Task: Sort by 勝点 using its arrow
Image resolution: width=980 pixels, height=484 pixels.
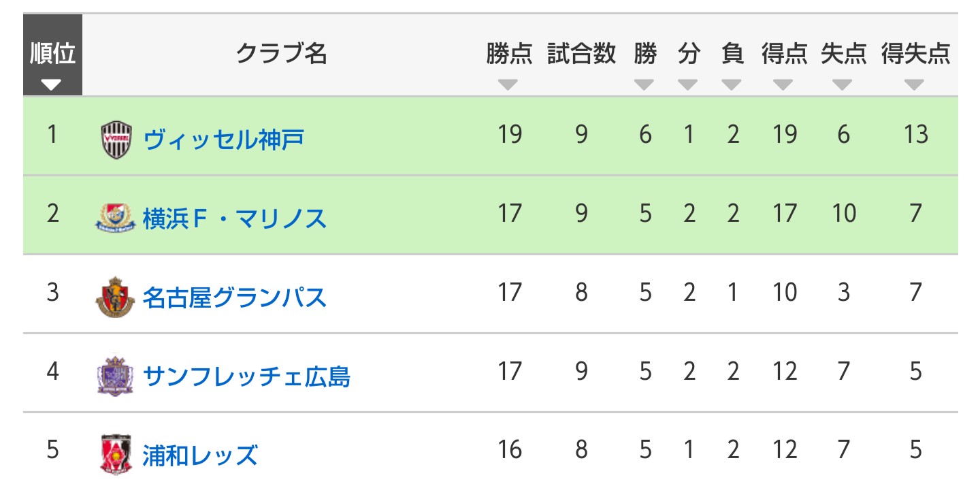Action: 508,85
